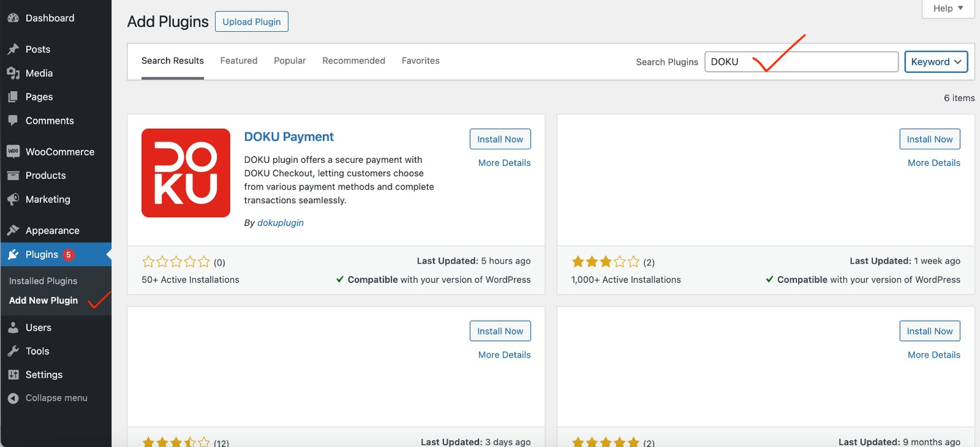Image resolution: width=980 pixels, height=447 pixels.
Task: Click the Add Plugins page heading
Action: click(168, 22)
